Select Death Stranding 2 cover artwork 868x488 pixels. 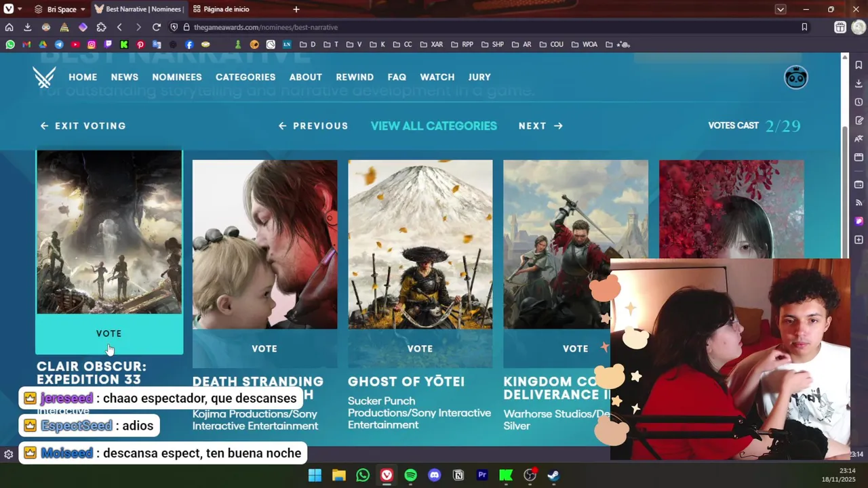[264, 245]
